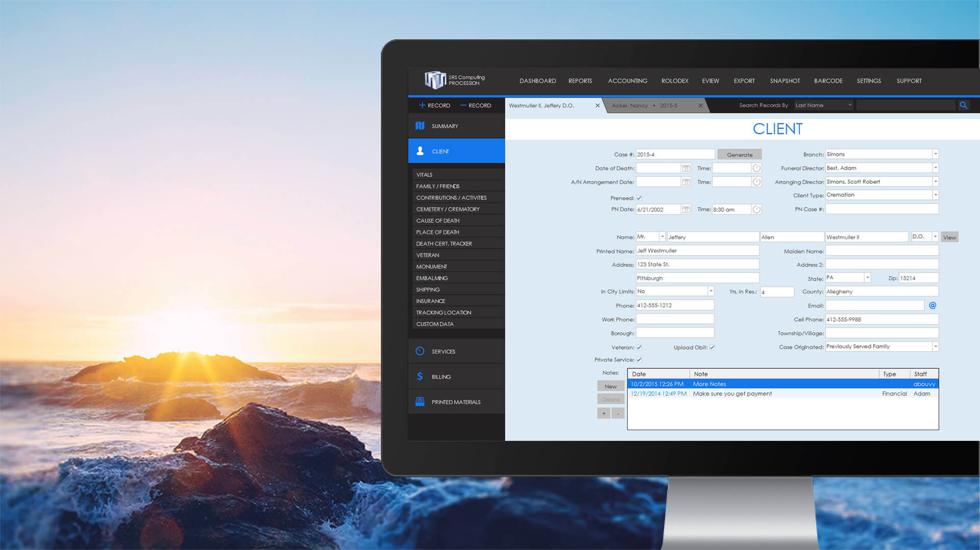This screenshot has width=980, height=550.
Task: Click the Generate case number button
Action: tap(739, 155)
